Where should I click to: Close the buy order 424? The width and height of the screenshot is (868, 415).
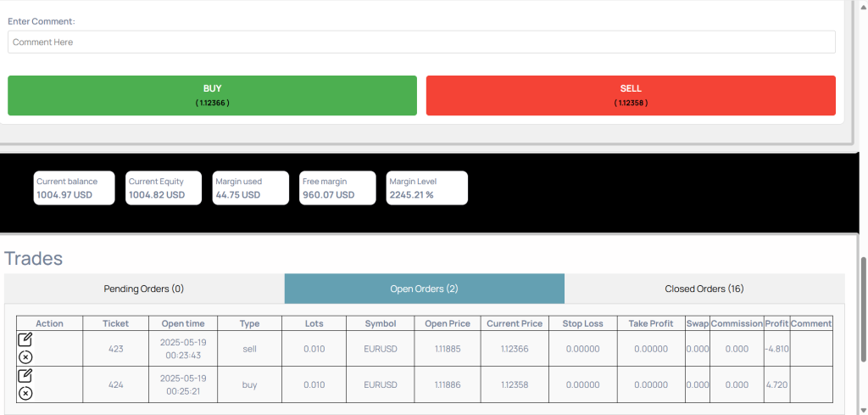click(x=25, y=393)
